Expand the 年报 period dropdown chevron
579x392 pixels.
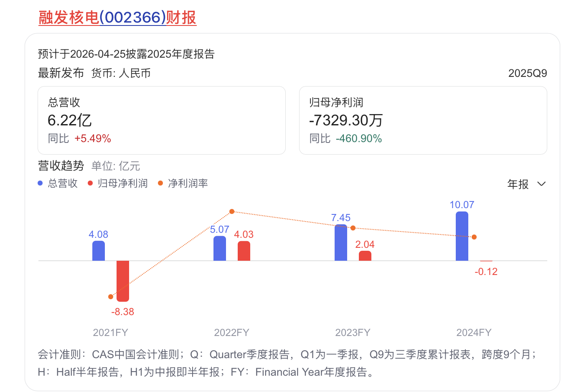click(x=541, y=184)
